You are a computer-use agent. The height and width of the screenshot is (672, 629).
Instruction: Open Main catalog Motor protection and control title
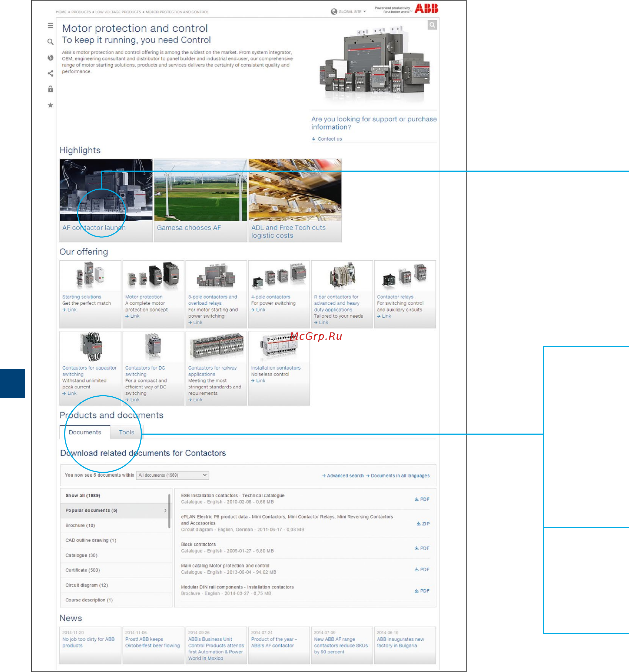coord(225,566)
